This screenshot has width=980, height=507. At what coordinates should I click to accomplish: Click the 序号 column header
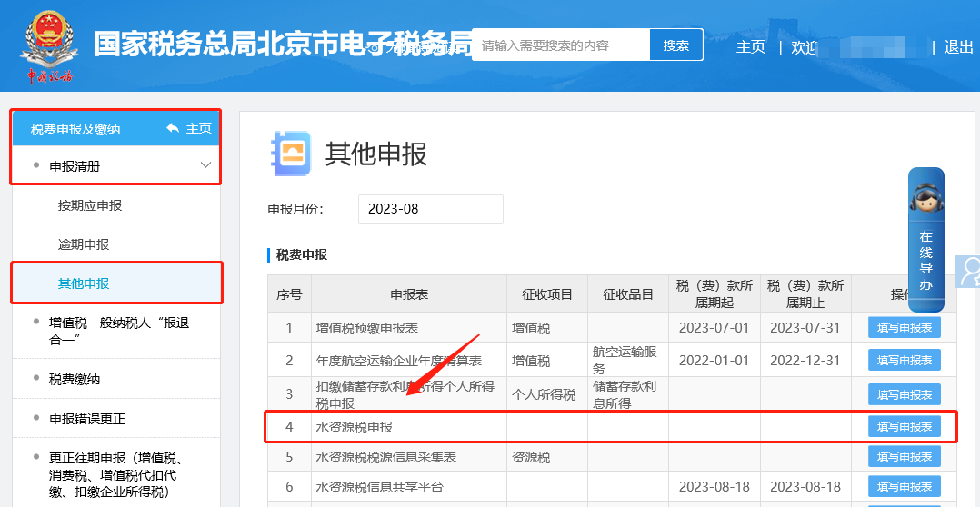289,294
